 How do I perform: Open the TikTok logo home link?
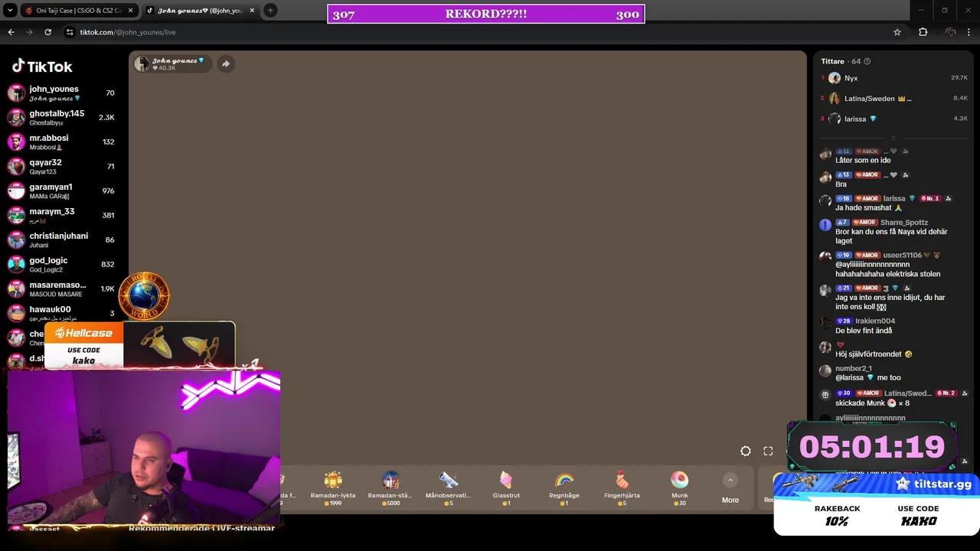tap(42, 67)
